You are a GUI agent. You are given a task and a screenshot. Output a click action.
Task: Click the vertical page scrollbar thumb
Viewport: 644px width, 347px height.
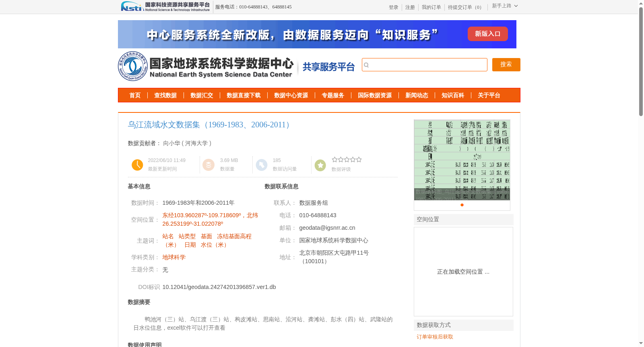[641, 62]
